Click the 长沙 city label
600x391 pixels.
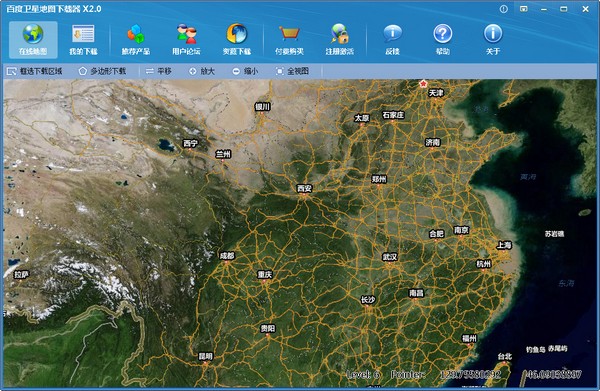click(x=368, y=300)
